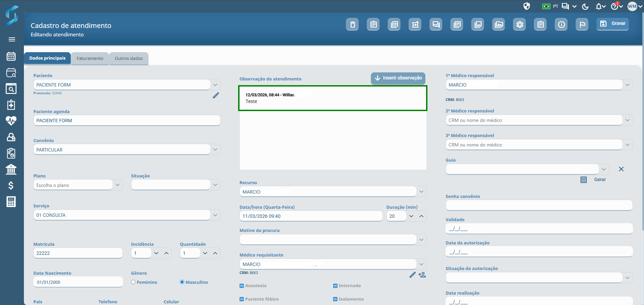The width and height of the screenshot is (644, 305).
Task: Select the Masculino gender option
Action: pos(182,282)
